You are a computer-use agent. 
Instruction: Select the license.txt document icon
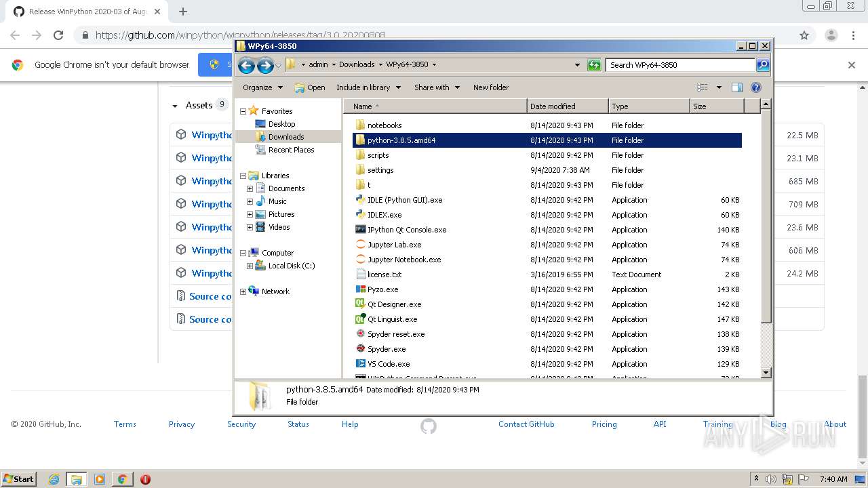click(361, 274)
